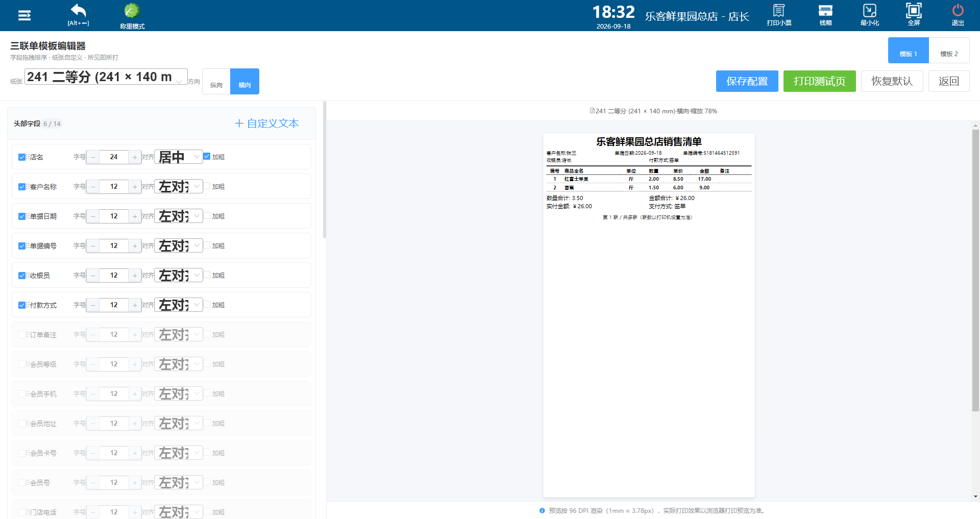Decrease font size for 客户名称
This screenshot has height=519, width=980.
(93, 187)
